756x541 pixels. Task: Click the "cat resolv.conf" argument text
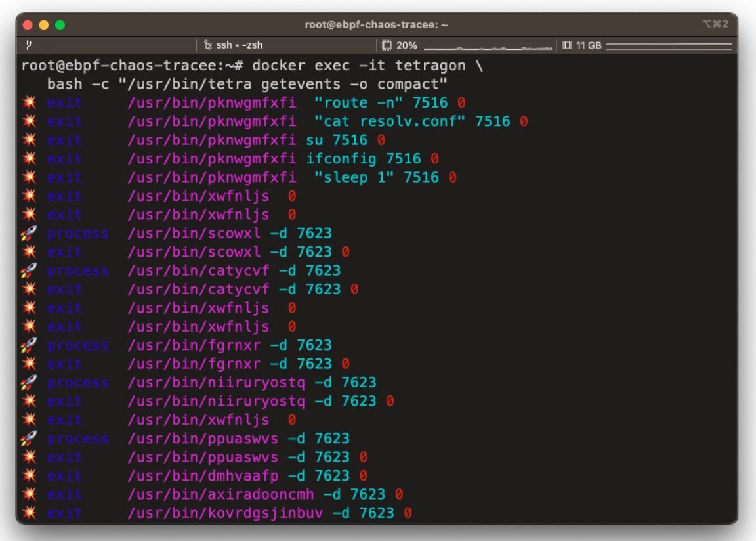(x=390, y=121)
